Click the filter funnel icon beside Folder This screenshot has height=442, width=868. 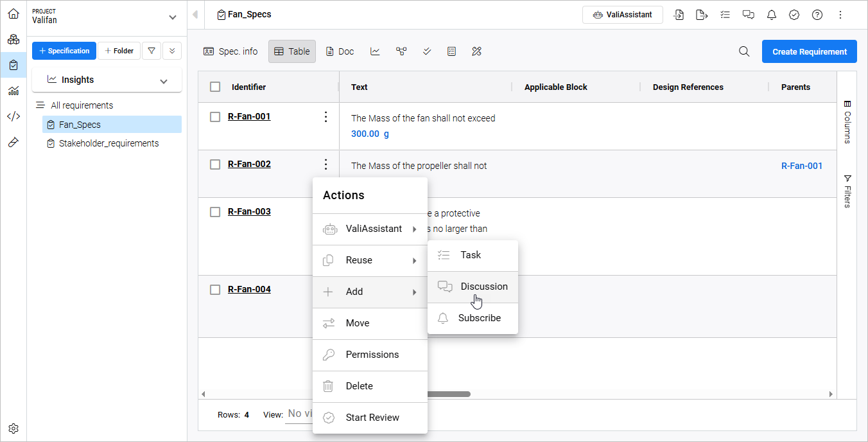(151, 51)
